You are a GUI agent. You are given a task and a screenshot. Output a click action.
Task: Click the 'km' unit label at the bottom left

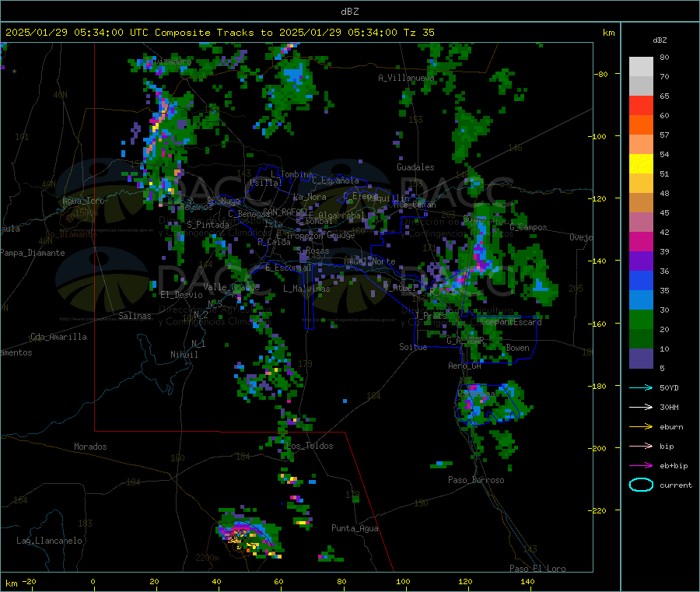(11, 583)
